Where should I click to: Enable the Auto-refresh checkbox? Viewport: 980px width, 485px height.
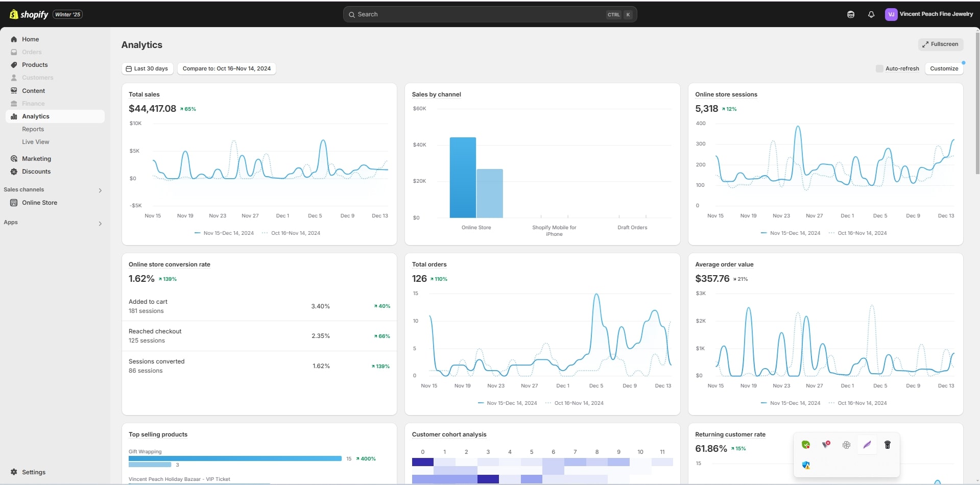coord(879,68)
